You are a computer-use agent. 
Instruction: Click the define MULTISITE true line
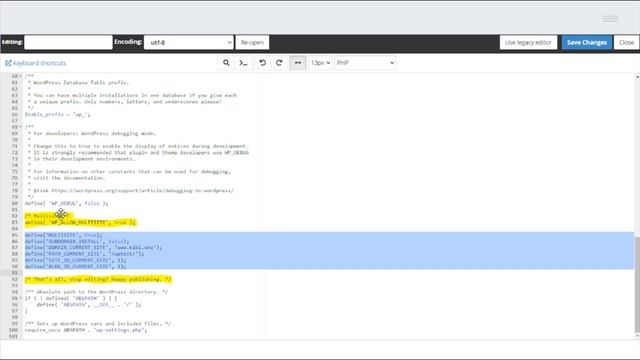64,235
